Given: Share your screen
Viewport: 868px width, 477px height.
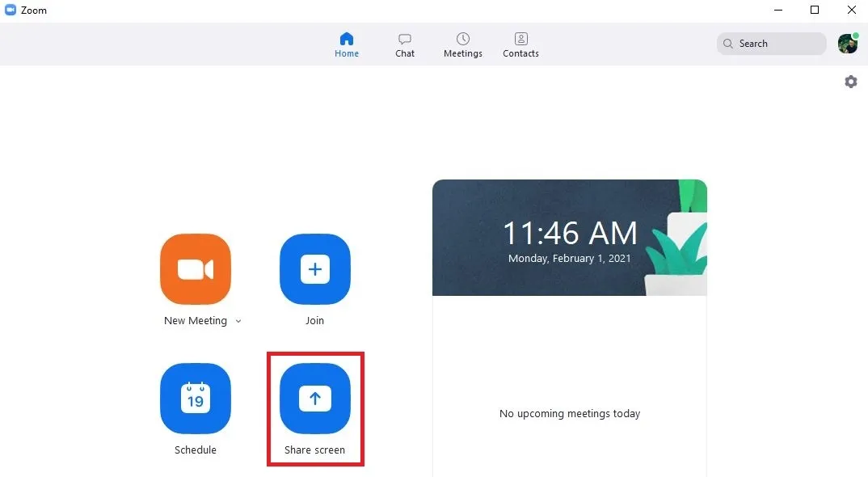Looking at the screenshot, I should tap(314, 399).
